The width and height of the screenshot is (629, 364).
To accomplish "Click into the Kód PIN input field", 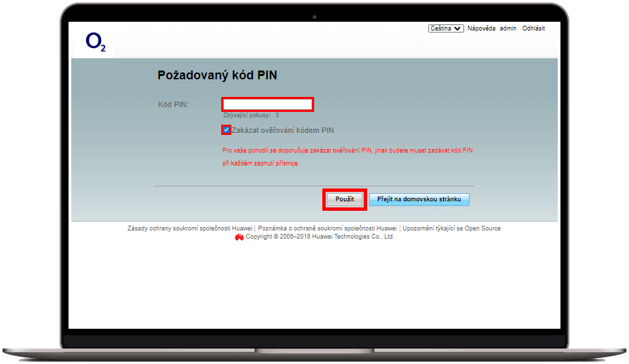I will (267, 104).
